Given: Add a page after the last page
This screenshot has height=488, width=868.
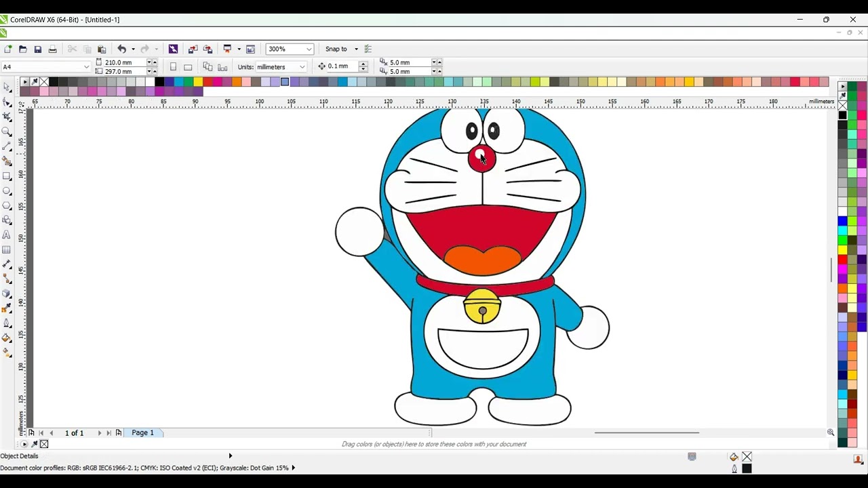Looking at the screenshot, I should click(x=119, y=432).
